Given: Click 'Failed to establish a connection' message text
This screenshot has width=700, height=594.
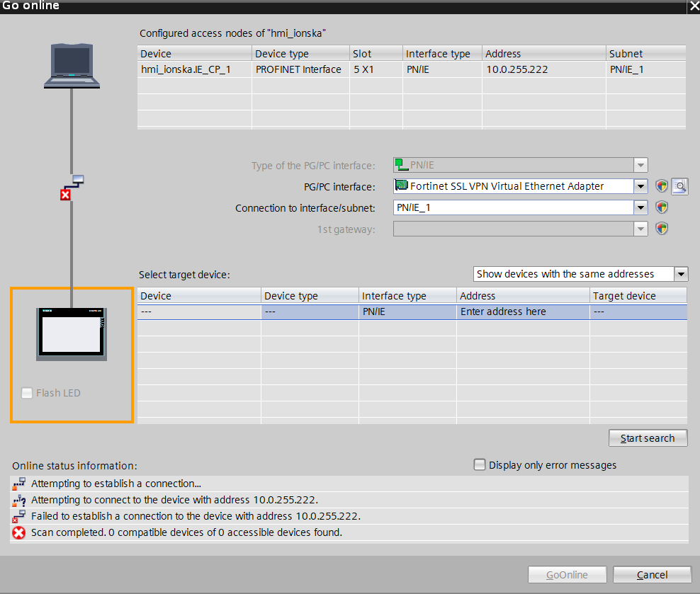Looking at the screenshot, I should pyautogui.click(x=196, y=516).
